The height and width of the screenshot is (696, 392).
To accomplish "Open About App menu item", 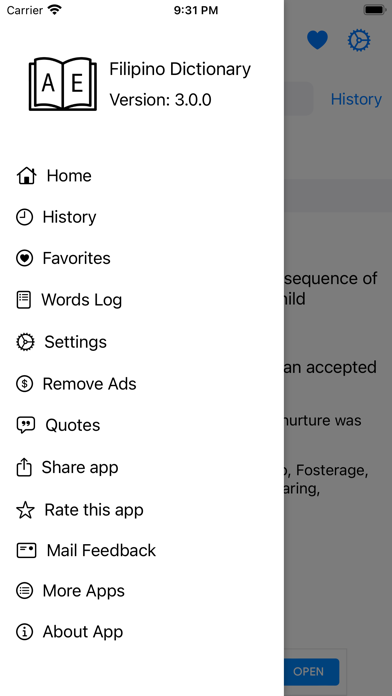I will pyautogui.click(x=83, y=632).
